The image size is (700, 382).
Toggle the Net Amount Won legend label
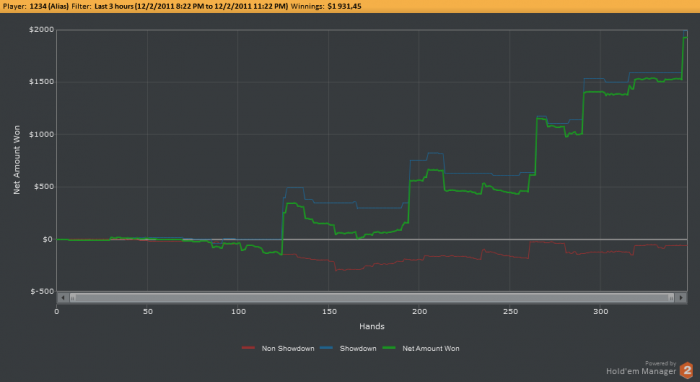coord(431,349)
